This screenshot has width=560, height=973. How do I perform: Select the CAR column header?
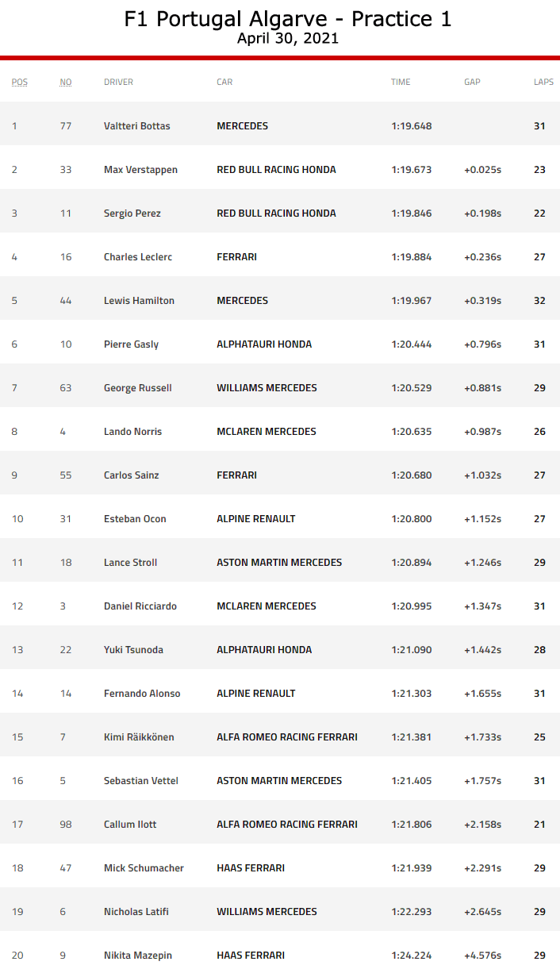click(x=224, y=82)
